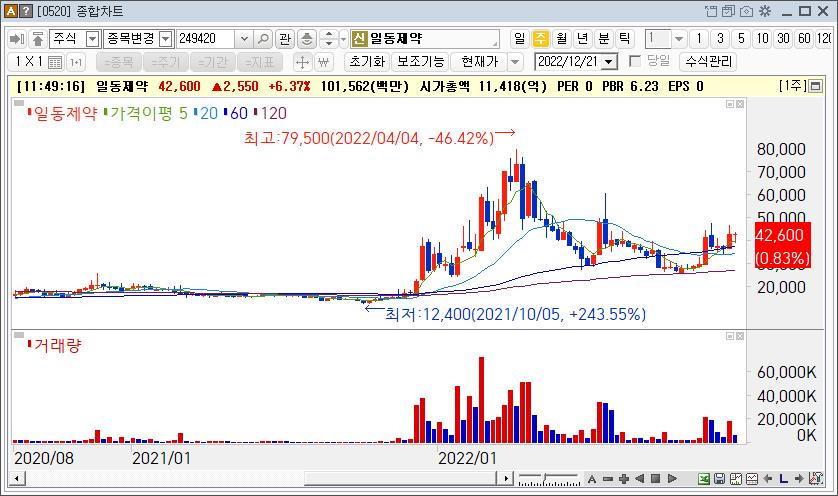
Task: Open small dropdown arrow beside stepper
Action: pos(343,38)
